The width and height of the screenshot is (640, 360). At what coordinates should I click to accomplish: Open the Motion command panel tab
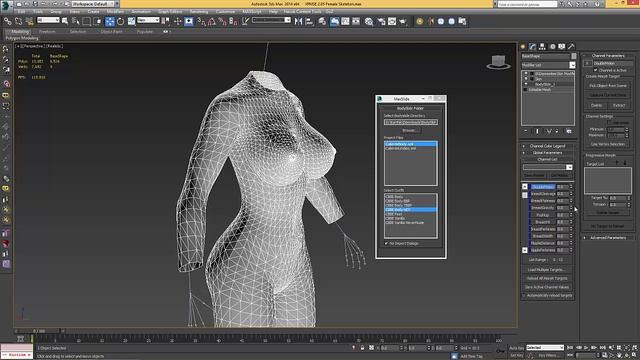[x=552, y=47]
